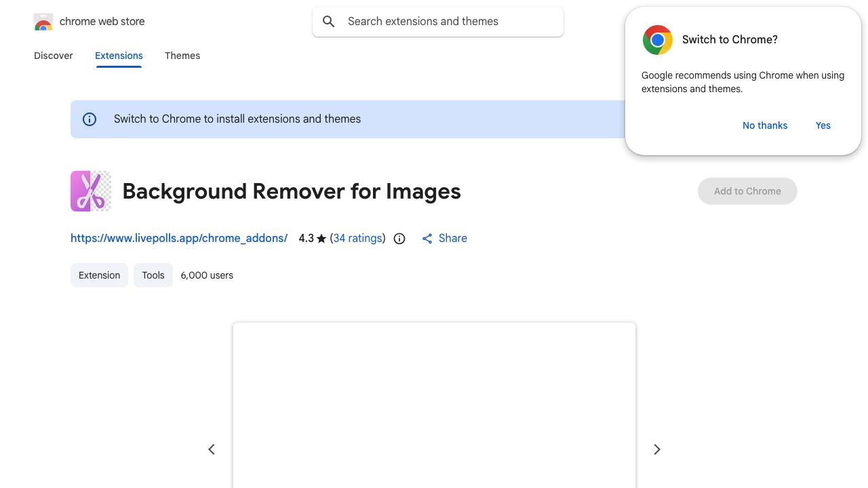Confirm Yes to switch to Chrome
The height and width of the screenshot is (488, 868).
point(823,125)
